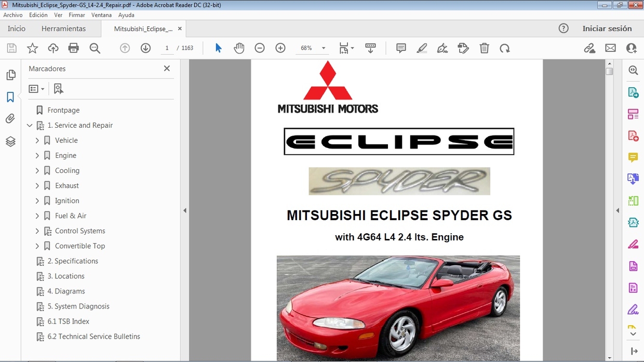Image resolution: width=644 pixels, height=362 pixels.
Task: Zoom in using the plus magnifier icon
Action: (280, 48)
